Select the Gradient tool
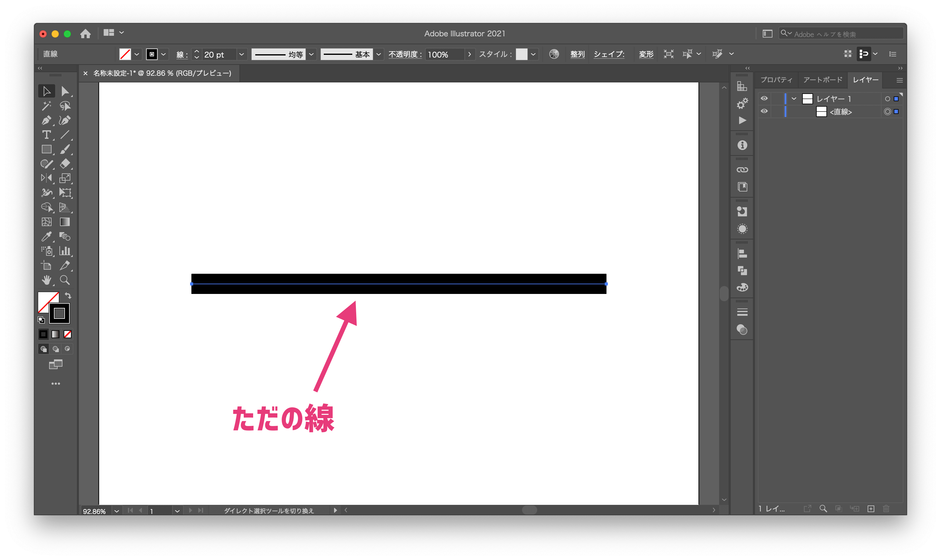Viewport: 941px width, 560px height. [65, 222]
